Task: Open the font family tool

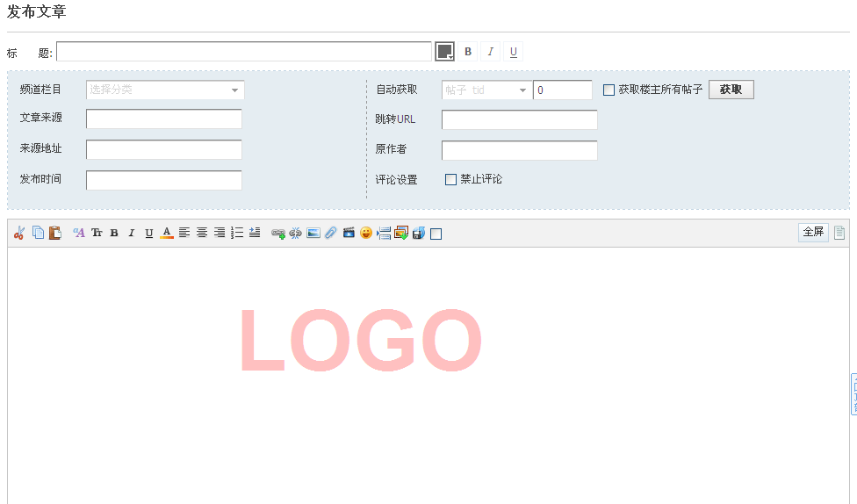Action: pyautogui.click(x=79, y=233)
